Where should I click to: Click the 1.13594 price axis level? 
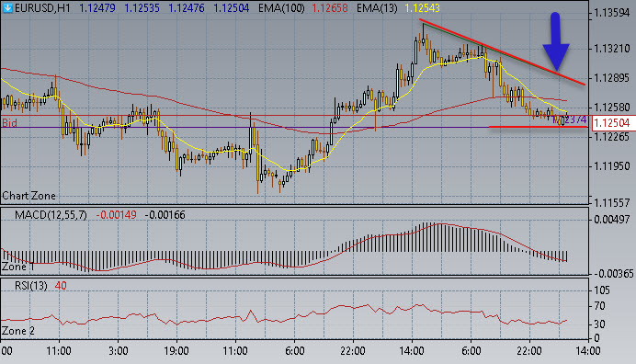[x=611, y=13]
